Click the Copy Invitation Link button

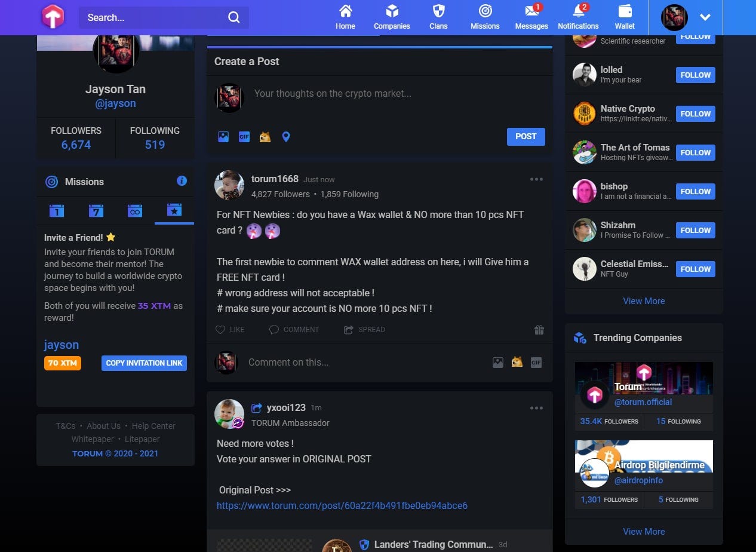144,363
